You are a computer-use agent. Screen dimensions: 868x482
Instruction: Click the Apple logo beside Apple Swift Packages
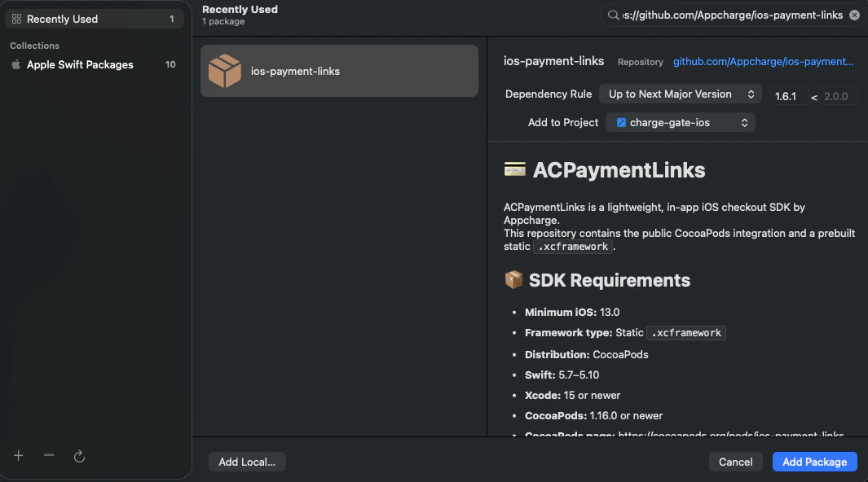16,64
